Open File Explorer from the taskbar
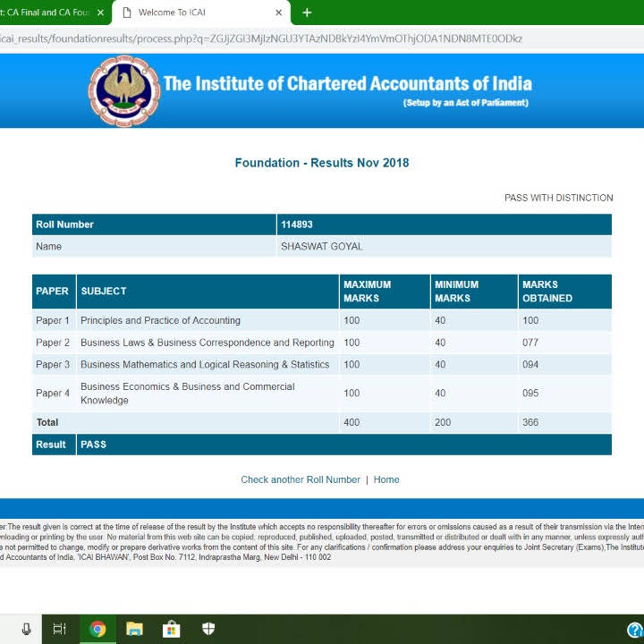The height and width of the screenshot is (644, 644). 134,629
